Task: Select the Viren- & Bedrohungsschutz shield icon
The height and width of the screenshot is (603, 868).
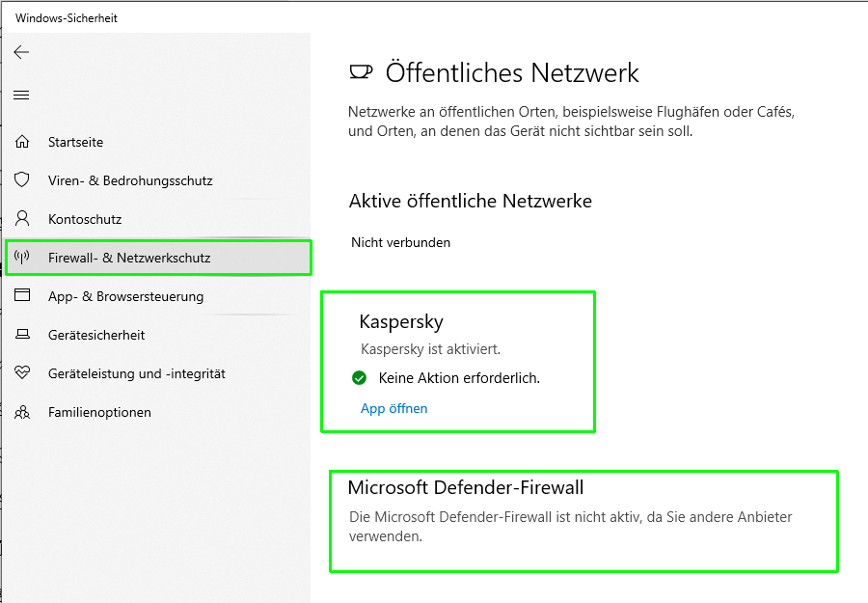Action: click(x=22, y=180)
